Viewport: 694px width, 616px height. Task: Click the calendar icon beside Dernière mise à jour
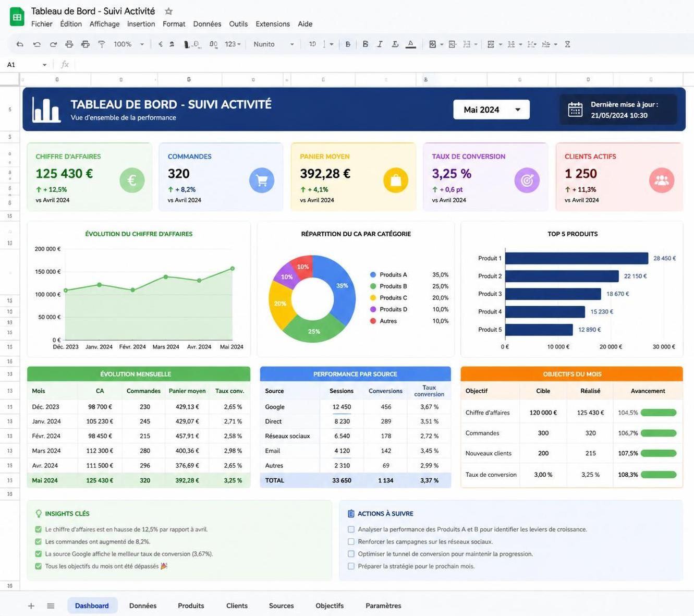(x=575, y=110)
